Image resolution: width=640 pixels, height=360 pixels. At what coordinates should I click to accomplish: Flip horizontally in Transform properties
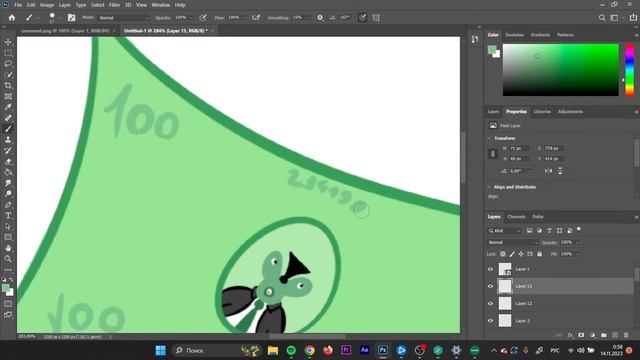549,171
